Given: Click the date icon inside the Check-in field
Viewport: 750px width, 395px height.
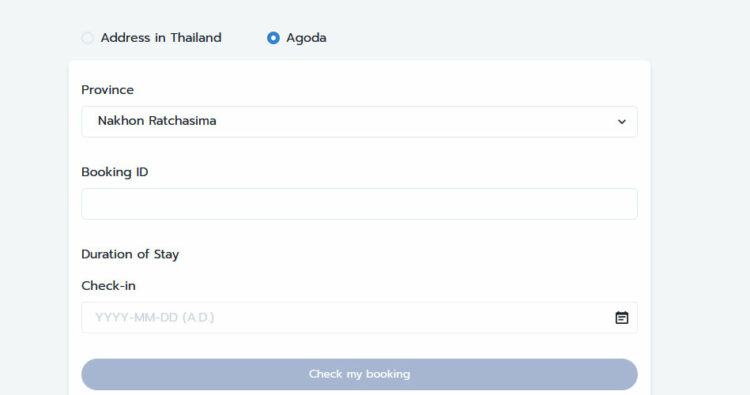Looking at the screenshot, I should click(621, 318).
